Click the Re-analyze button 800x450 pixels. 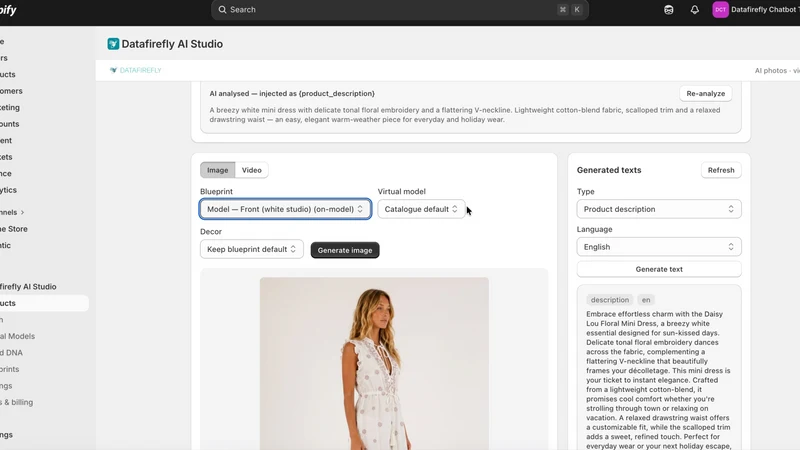click(x=706, y=93)
